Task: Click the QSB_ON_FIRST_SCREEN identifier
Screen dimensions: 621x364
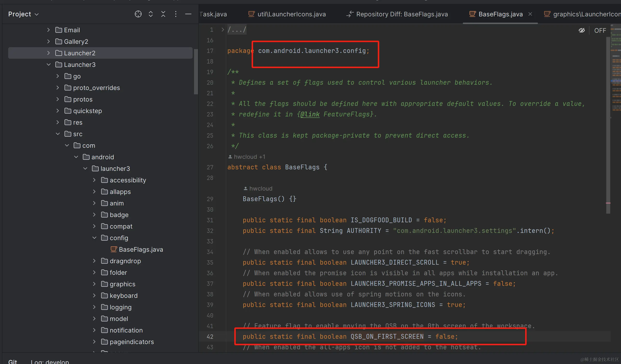Action: click(387, 336)
